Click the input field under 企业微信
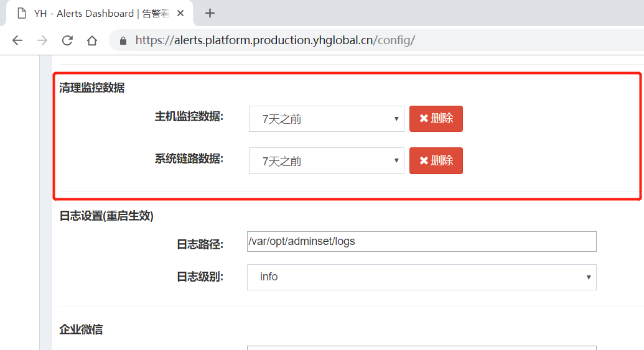 pyautogui.click(x=421, y=348)
